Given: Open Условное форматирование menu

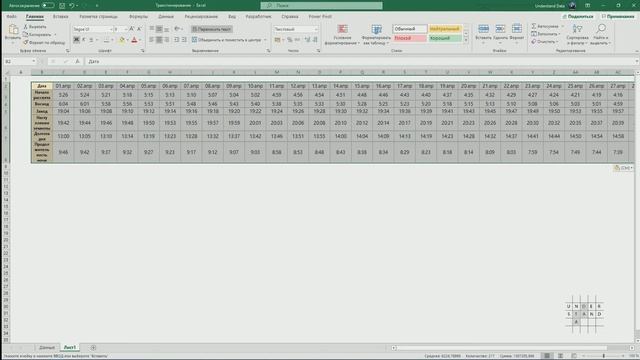Looking at the screenshot, I should [x=342, y=35].
